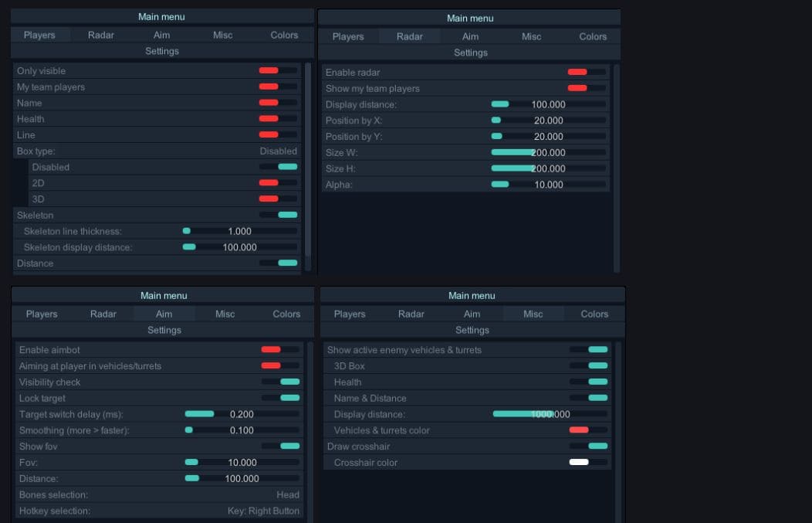The width and height of the screenshot is (812, 523).
Task: Click the Vehicles & turrets color swatch
Action: click(588, 430)
